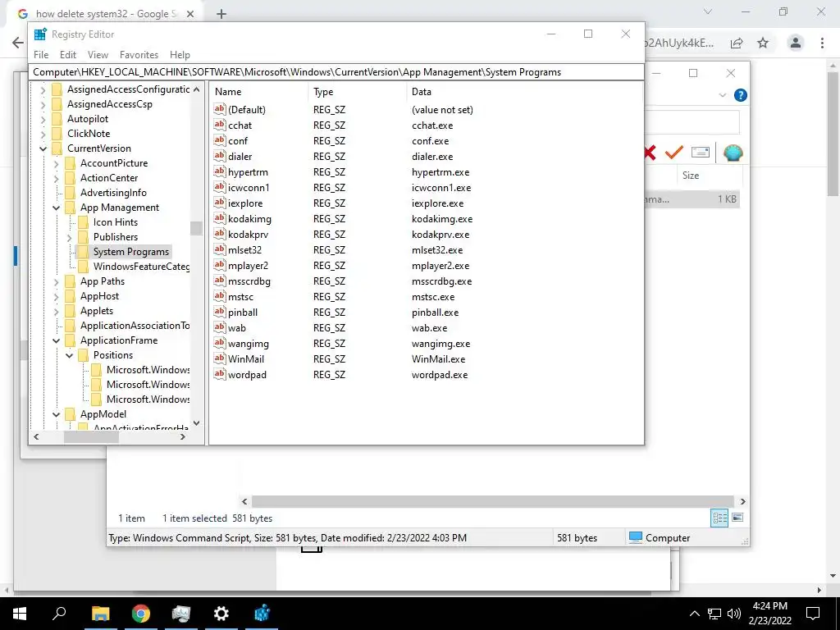Click the kodakimg value string icon
Screen dimensions: 840x630
(x=220, y=218)
